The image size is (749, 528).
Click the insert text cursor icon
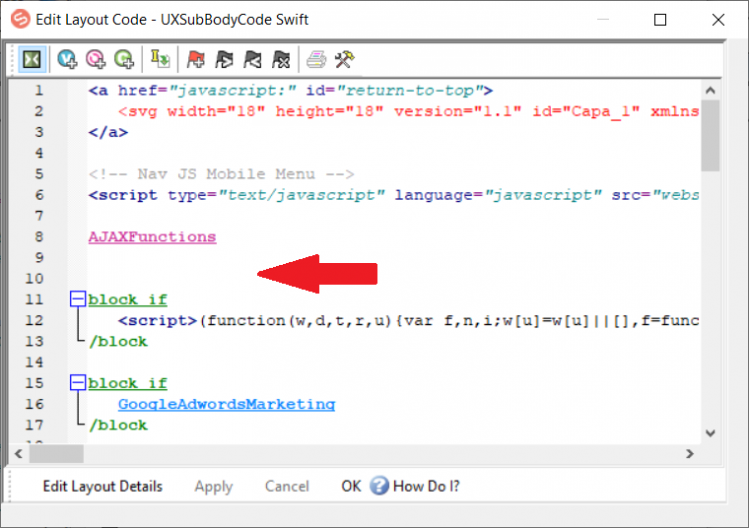point(160,59)
